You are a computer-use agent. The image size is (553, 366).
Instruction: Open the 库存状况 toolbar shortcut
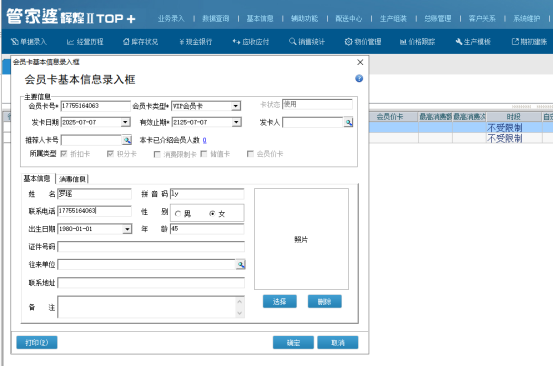point(140,42)
